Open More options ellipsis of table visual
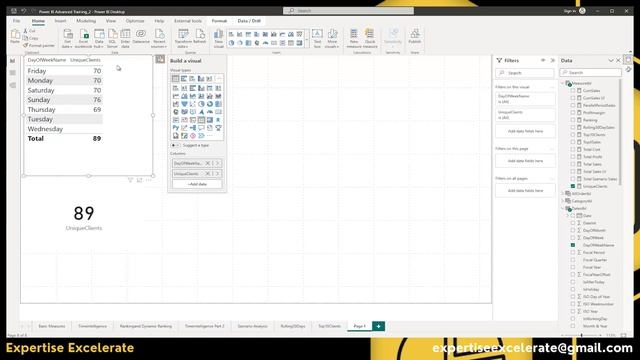640x360 pixels. point(149,180)
